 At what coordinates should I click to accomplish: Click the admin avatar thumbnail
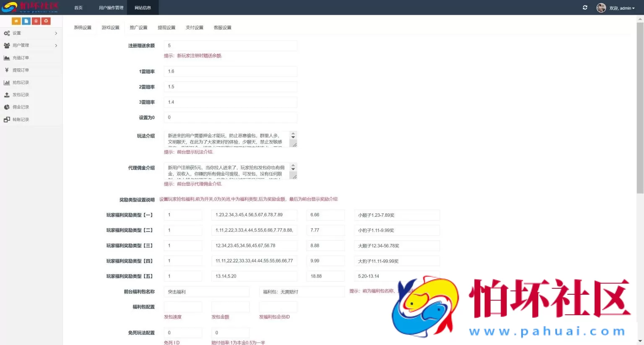pyautogui.click(x=601, y=8)
